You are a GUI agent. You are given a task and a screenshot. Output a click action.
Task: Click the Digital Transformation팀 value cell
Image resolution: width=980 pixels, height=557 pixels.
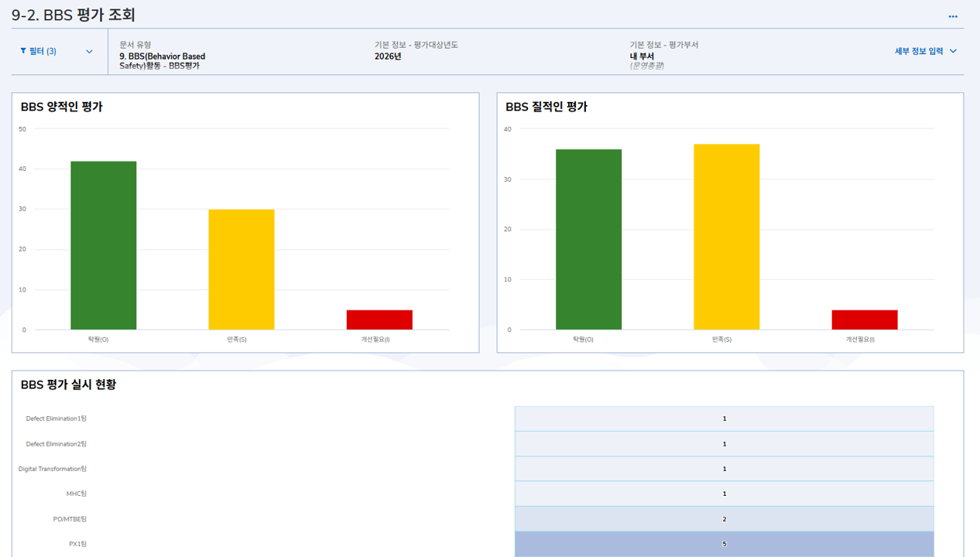click(724, 469)
